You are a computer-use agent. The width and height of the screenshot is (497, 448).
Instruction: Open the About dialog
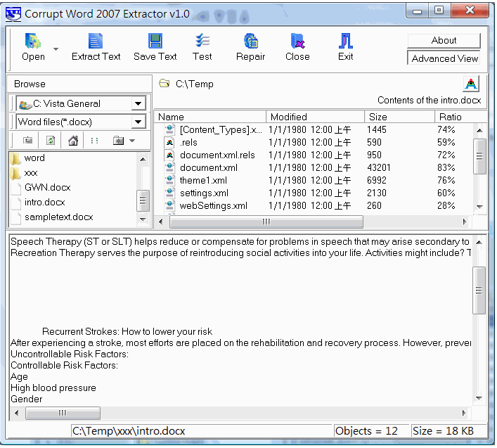coord(444,41)
